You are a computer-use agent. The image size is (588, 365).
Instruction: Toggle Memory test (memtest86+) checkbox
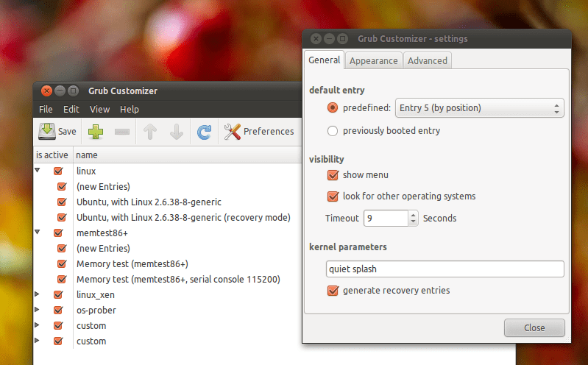62,263
